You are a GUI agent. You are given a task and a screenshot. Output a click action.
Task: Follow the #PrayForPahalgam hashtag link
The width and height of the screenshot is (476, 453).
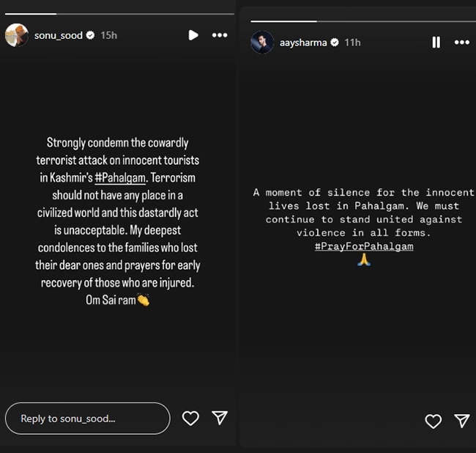[x=364, y=246]
